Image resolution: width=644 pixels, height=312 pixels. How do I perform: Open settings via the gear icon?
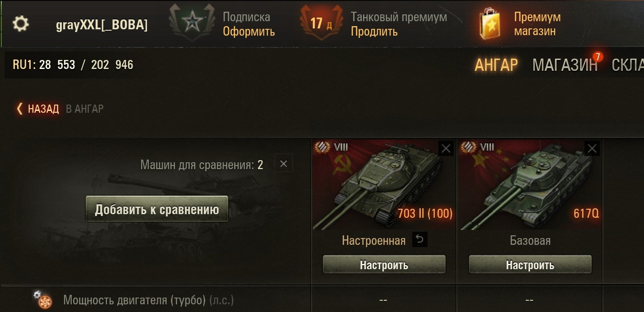click(21, 24)
